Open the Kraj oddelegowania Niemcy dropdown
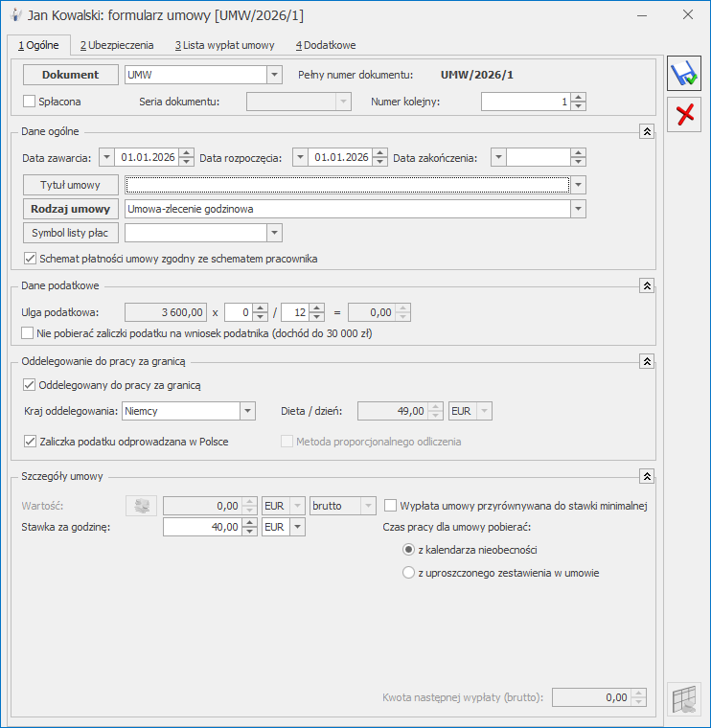Screen dimensions: 711x728 pyautogui.click(x=247, y=411)
